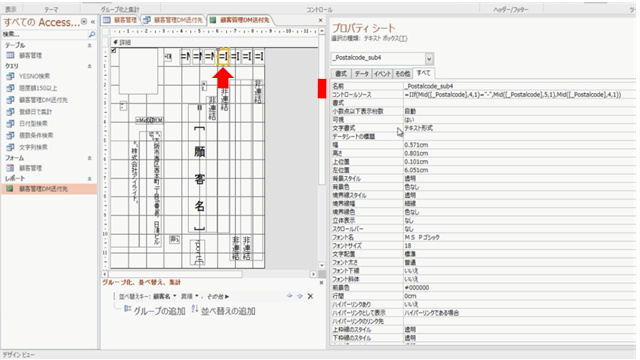Open the イベント property tab
This screenshot has width=640, height=360.
click(x=382, y=74)
